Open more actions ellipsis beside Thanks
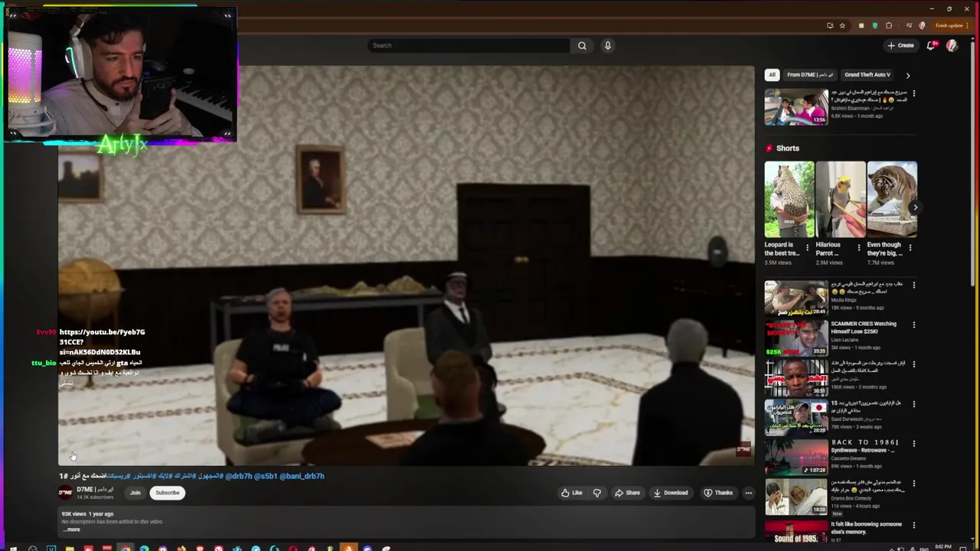Viewport: 980px width, 551px height. tap(748, 493)
